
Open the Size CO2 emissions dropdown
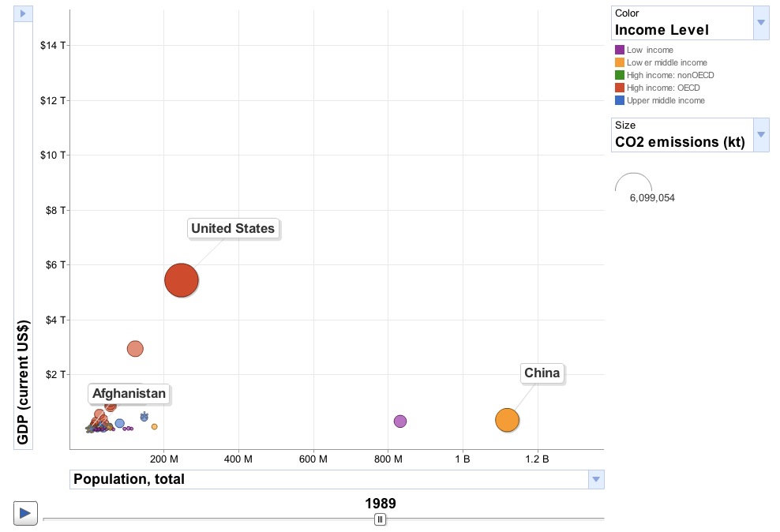[x=760, y=135]
